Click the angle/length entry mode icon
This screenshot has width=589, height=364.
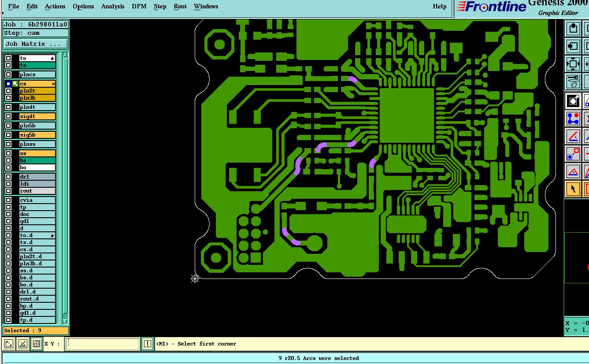(23, 344)
